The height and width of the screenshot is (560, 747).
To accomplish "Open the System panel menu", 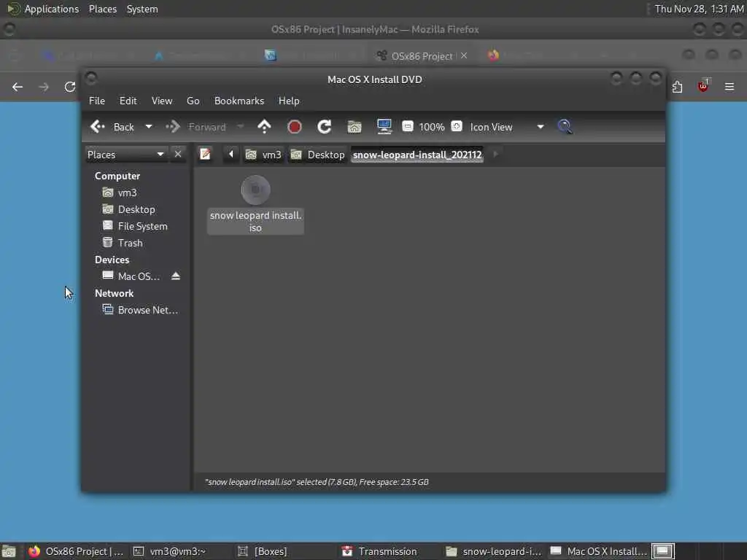I will (142, 9).
